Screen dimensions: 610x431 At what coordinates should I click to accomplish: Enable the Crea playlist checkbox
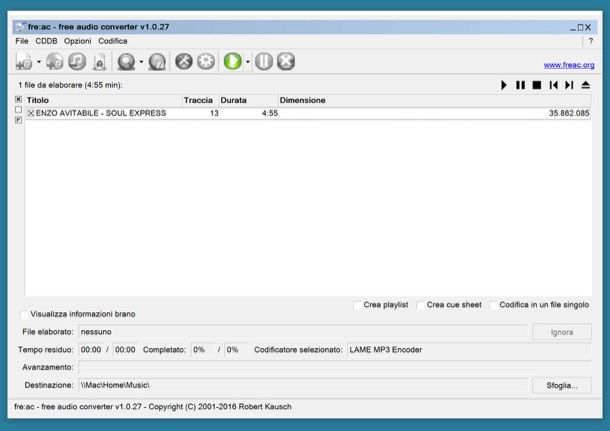tap(358, 305)
